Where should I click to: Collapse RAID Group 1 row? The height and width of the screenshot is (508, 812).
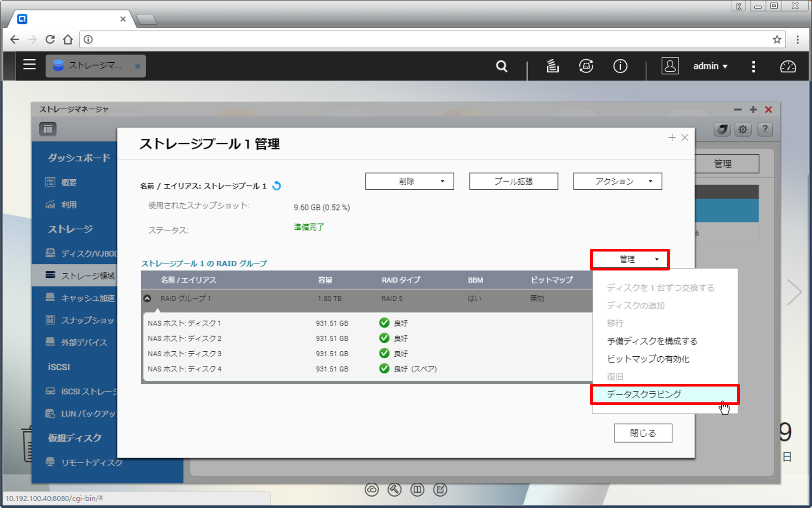(147, 298)
